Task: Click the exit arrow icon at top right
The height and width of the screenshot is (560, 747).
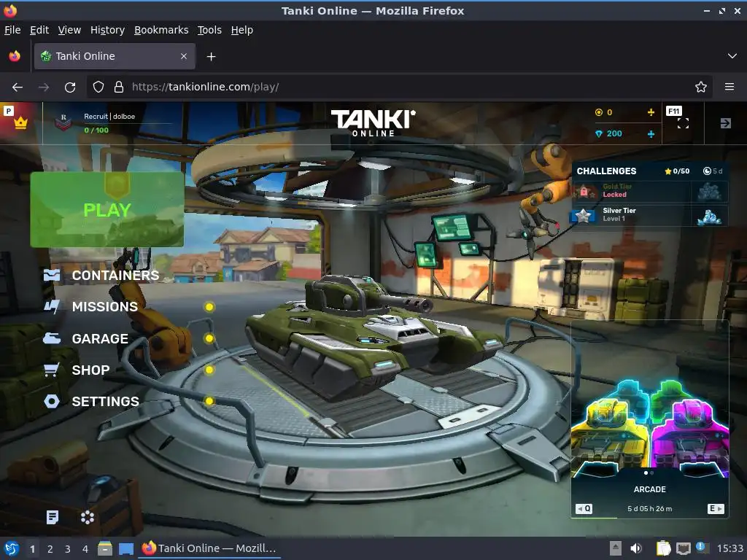Action: point(726,123)
